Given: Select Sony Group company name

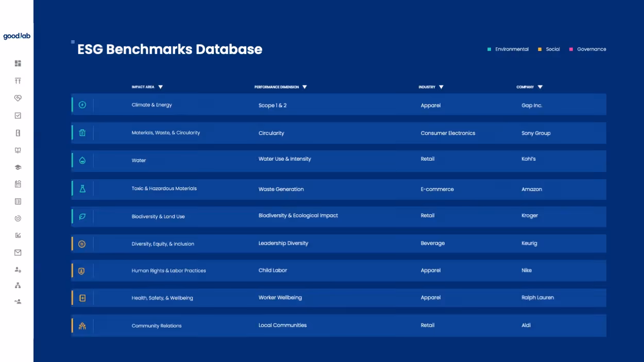Looking at the screenshot, I should (536, 133).
